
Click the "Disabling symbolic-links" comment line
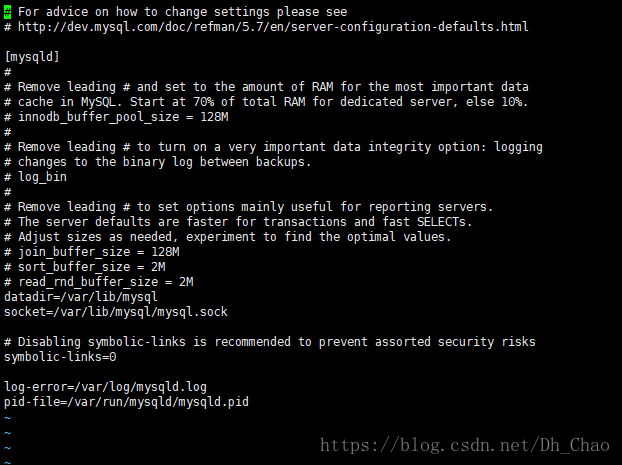[270, 342]
